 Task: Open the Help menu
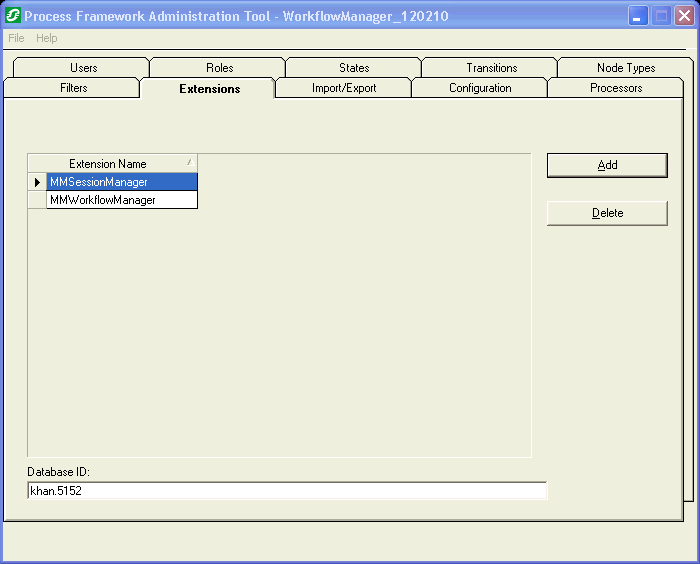click(x=47, y=38)
